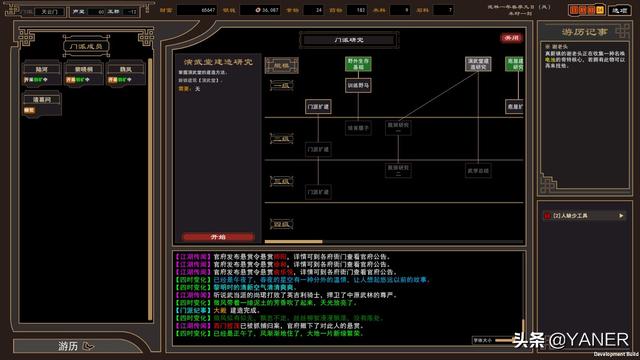Expand the 人缺少工具 alert arrow

[x=621, y=216]
